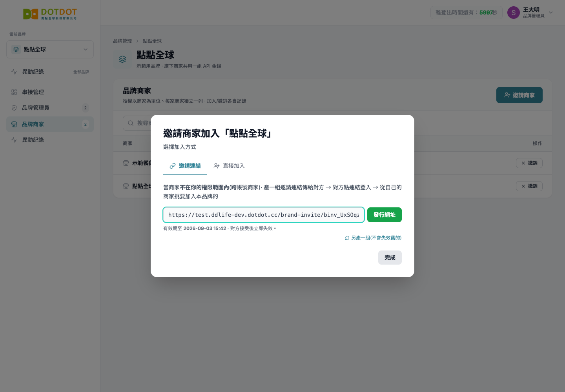565x392 pixels.
Task: Click the shield icon beside 品牌管理員
Action: [x=14, y=108]
